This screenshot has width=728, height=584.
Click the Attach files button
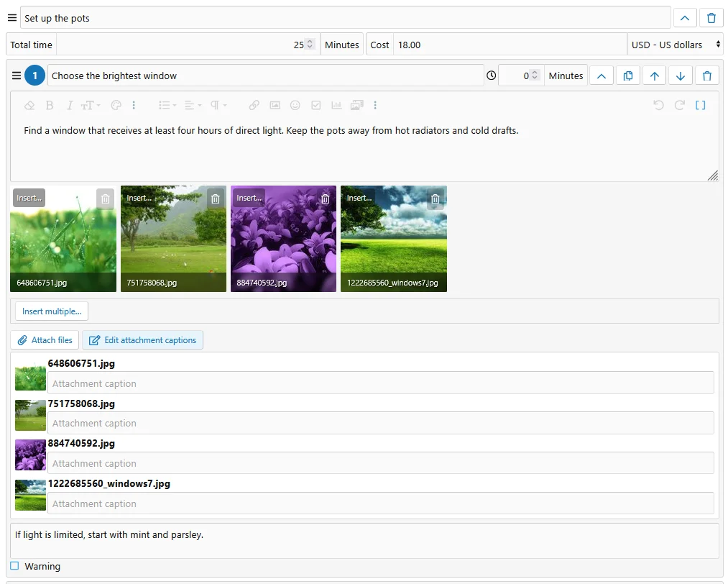click(x=45, y=340)
